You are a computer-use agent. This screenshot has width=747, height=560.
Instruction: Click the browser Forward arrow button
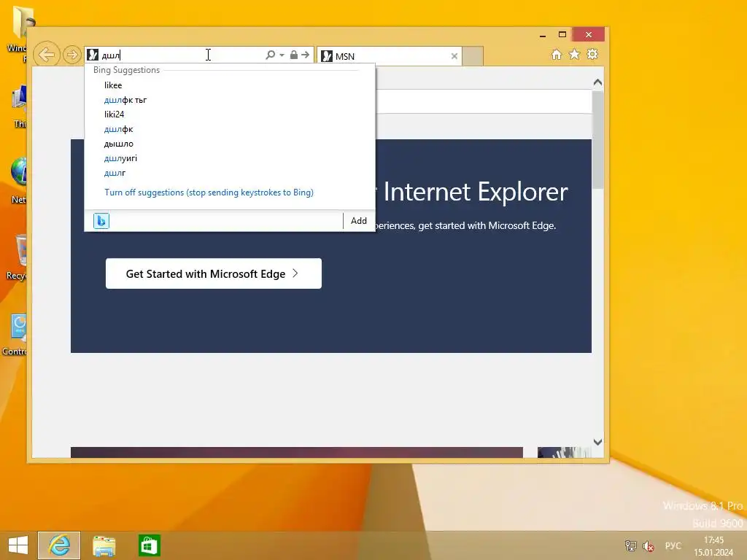click(x=72, y=55)
